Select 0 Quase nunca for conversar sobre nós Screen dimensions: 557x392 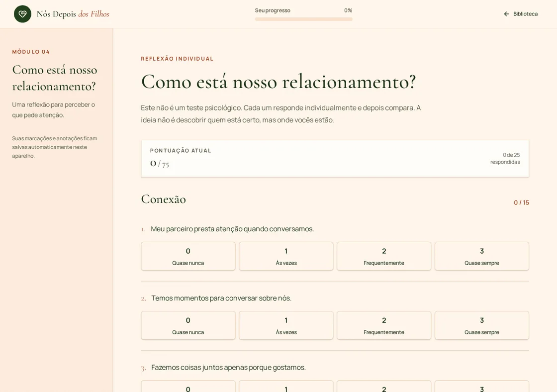tap(188, 325)
